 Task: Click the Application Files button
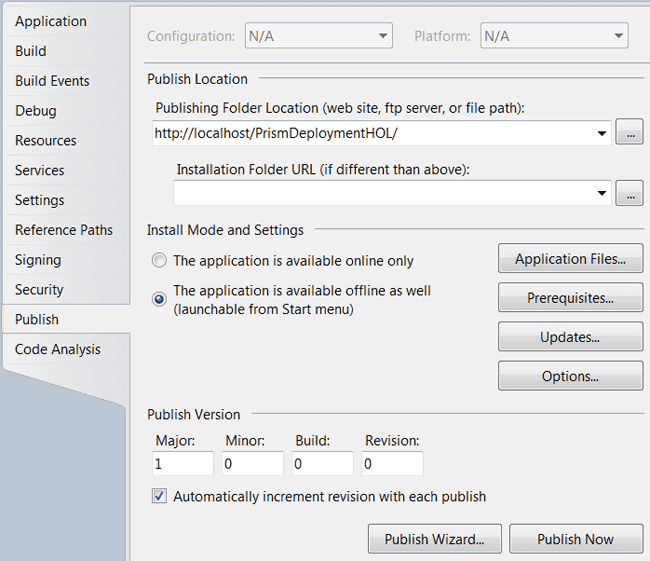[x=570, y=258]
